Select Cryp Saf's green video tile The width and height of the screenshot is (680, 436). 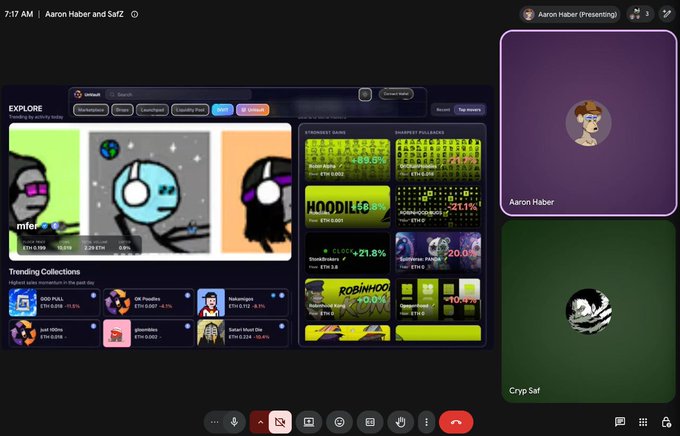[588, 311]
